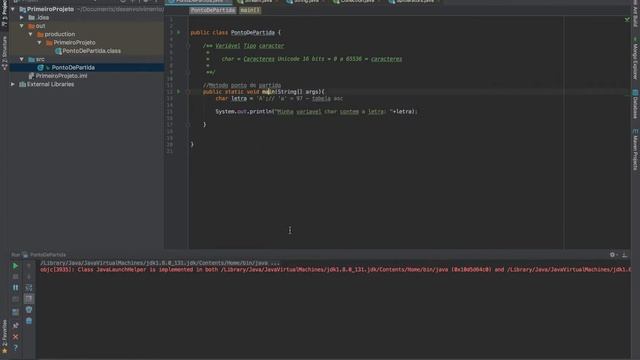Click red 'objc[3935]: Class JavaLaunchHelper' console message

click(x=335, y=269)
